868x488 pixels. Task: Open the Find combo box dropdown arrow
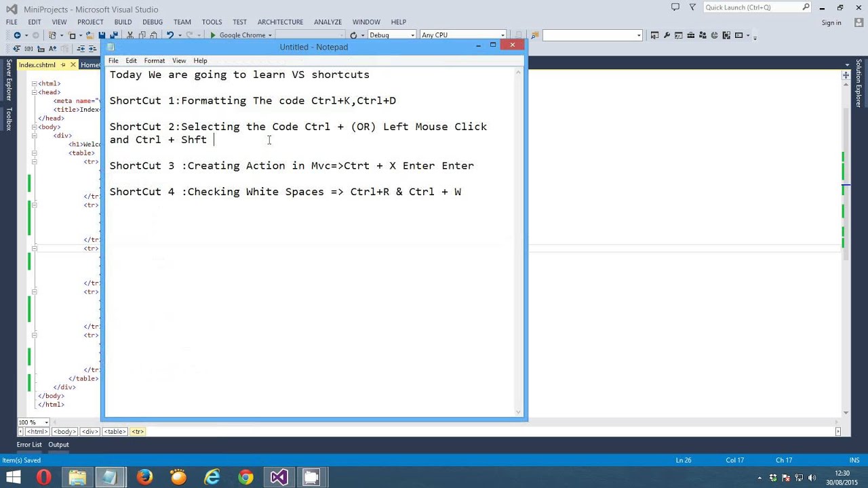[639, 35]
